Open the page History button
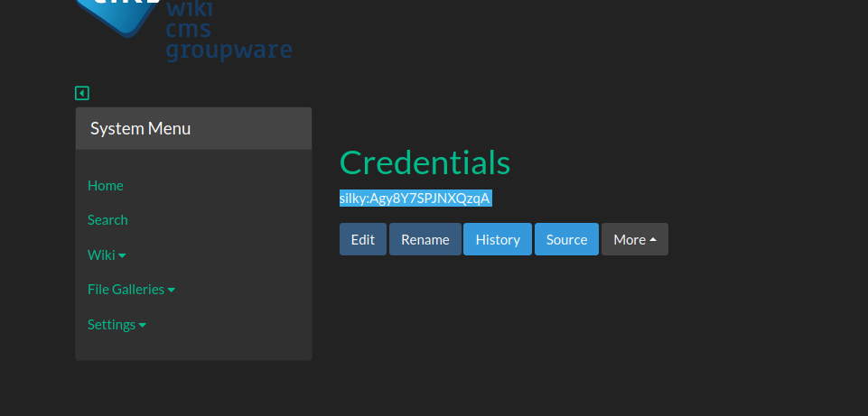Viewport: 868px width, 416px height. point(498,239)
